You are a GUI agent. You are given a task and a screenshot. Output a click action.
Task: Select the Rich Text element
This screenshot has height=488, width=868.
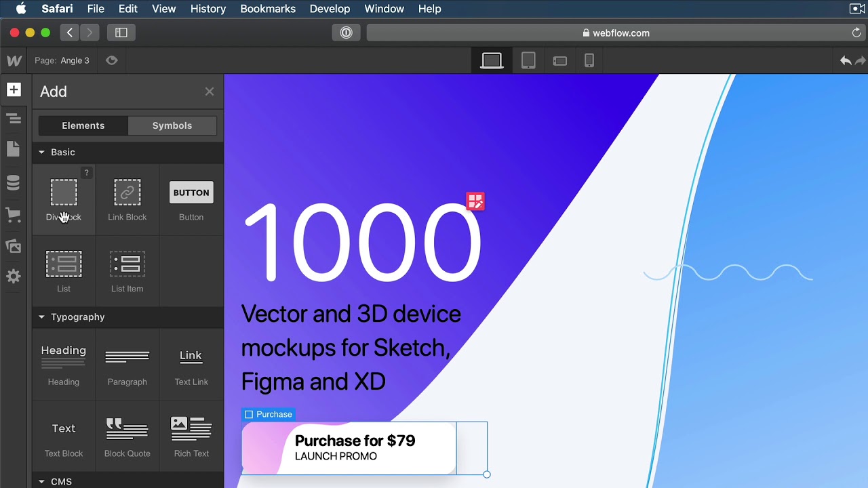[x=191, y=436]
